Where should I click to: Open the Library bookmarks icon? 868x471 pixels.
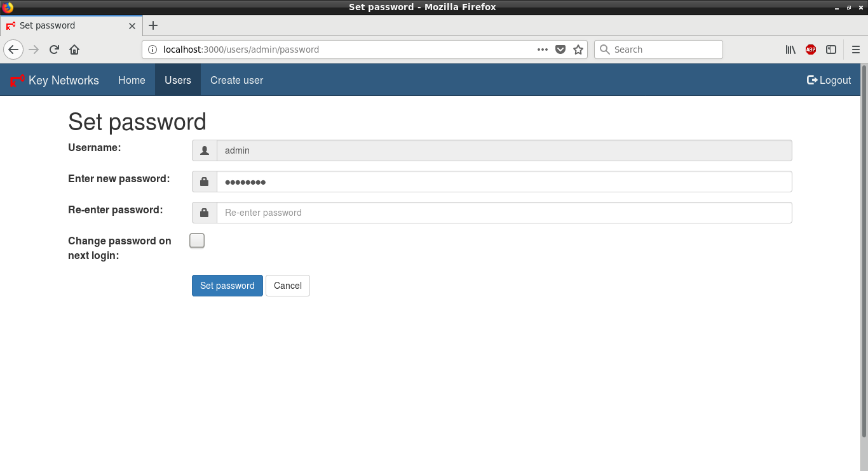pos(790,50)
